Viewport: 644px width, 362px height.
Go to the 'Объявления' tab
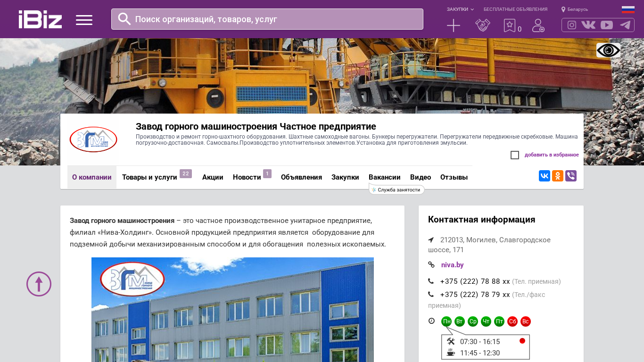coord(301,177)
